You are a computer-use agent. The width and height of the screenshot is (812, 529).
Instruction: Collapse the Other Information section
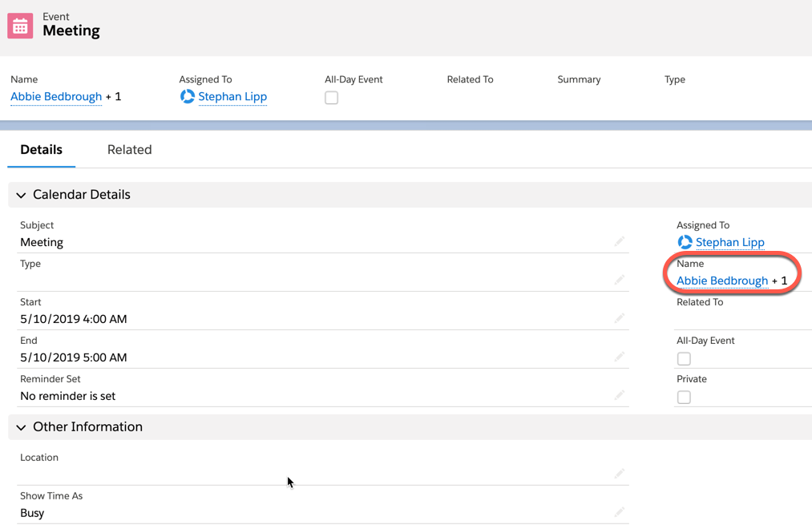[21, 427]
